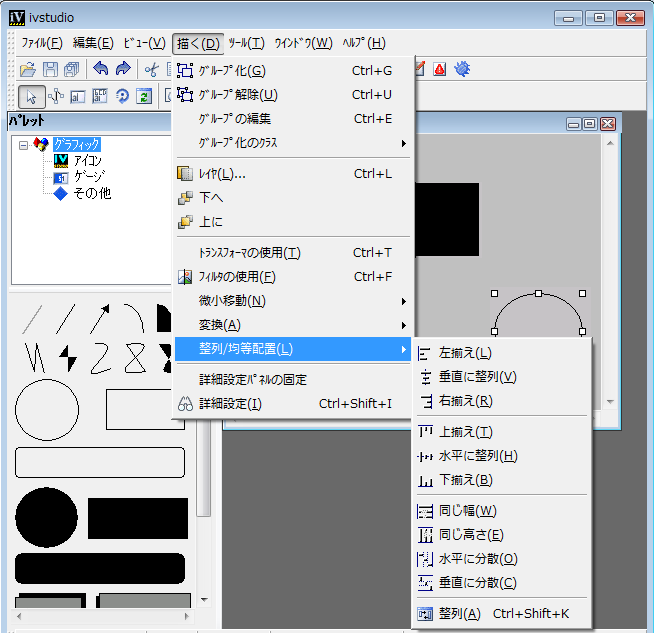
Task: Click the save disk icon in toolbar
Action: 50,69
